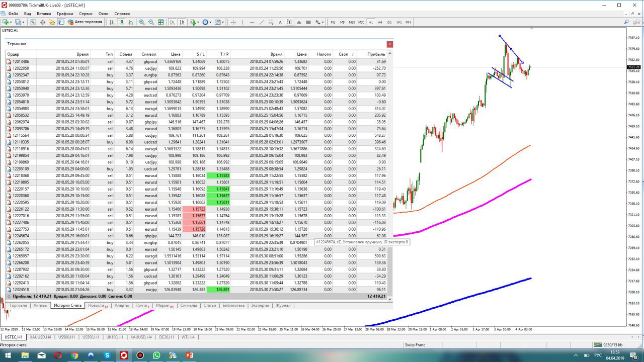Open WhatsApp from the Windows taskbar
The height and width of the screenshot is (362, 644).
[x=156, y=355]
